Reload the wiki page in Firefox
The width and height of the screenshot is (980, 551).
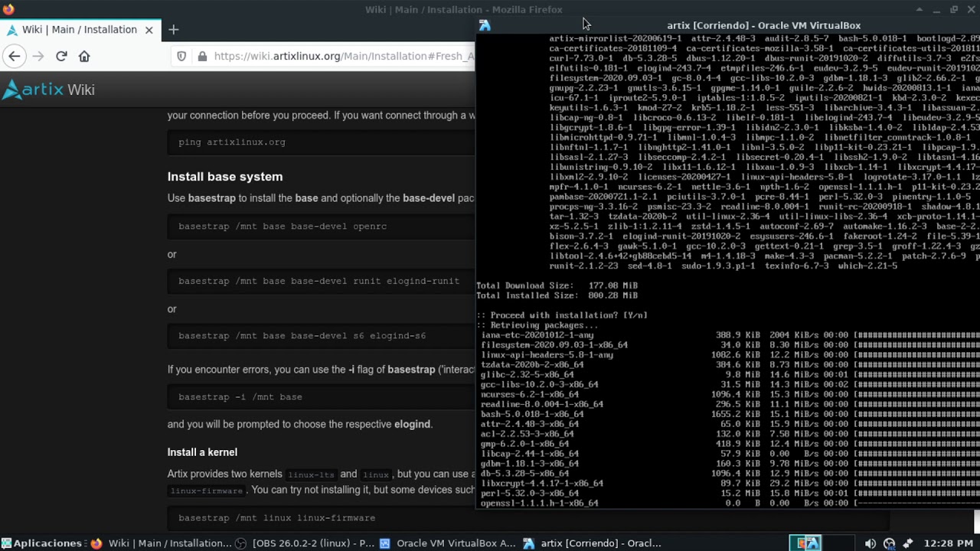tap(61, 56)
